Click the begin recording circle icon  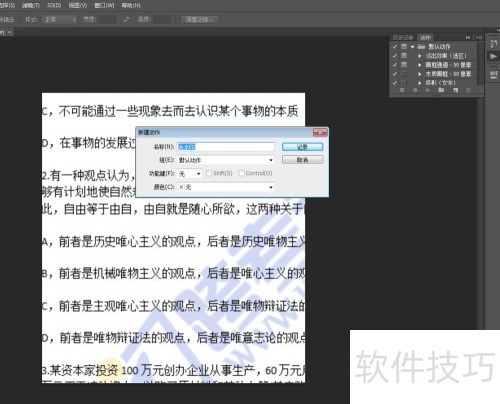(x=415, y=90)
